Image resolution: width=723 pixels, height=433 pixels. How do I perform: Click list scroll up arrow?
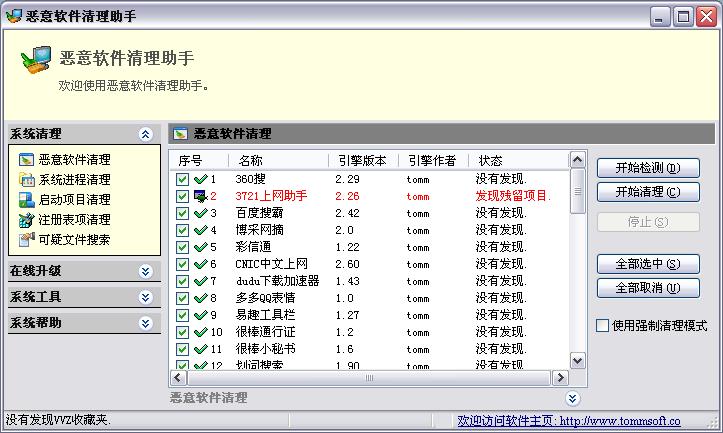(578, 160)
